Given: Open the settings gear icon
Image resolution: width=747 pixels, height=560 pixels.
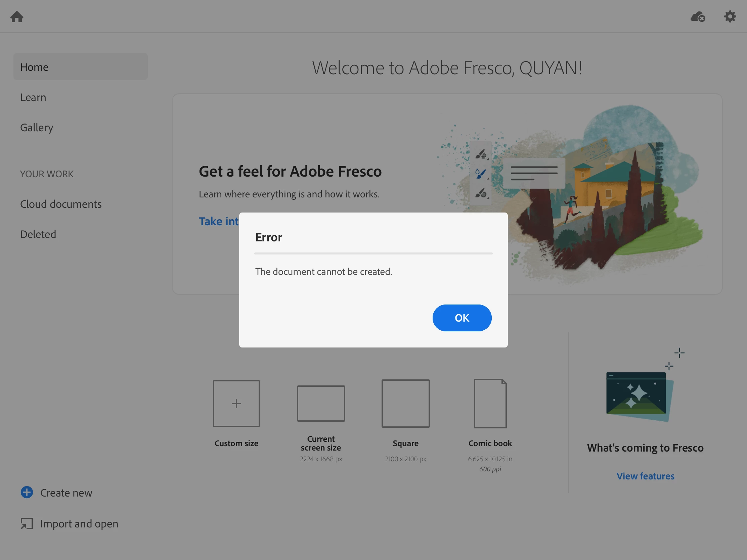Looking at the screenshot, I should (730, 16).
